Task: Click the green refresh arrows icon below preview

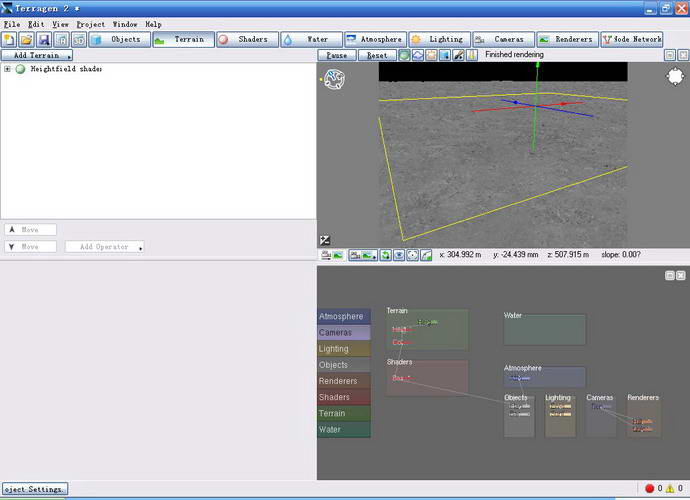Action: 385,255
